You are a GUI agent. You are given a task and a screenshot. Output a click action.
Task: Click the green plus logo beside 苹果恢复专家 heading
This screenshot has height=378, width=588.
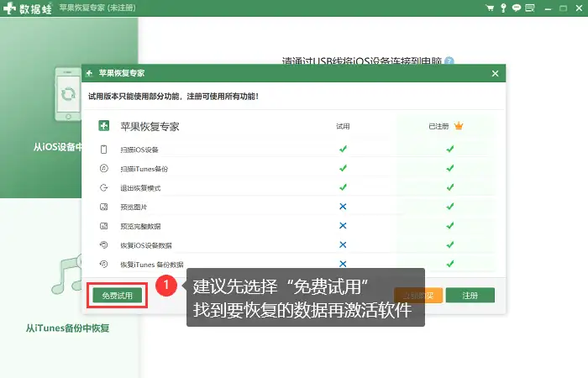tap(104, 126)
